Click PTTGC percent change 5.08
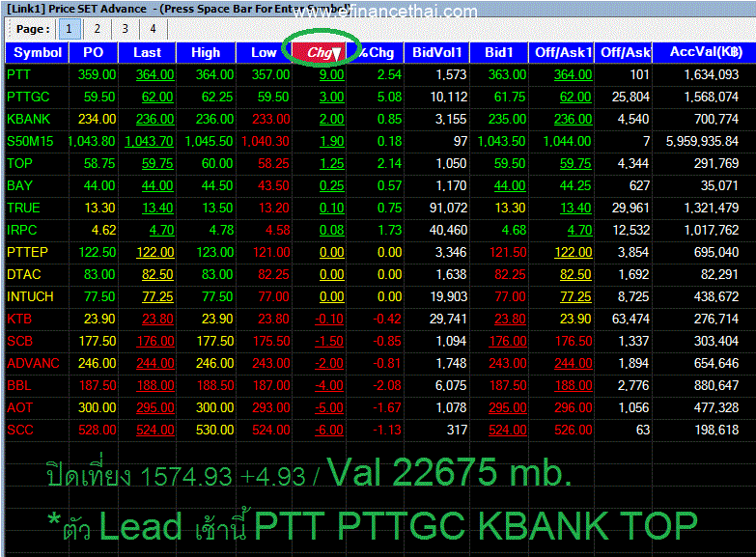Screen dimensions: 756x557 coord(389,97)
